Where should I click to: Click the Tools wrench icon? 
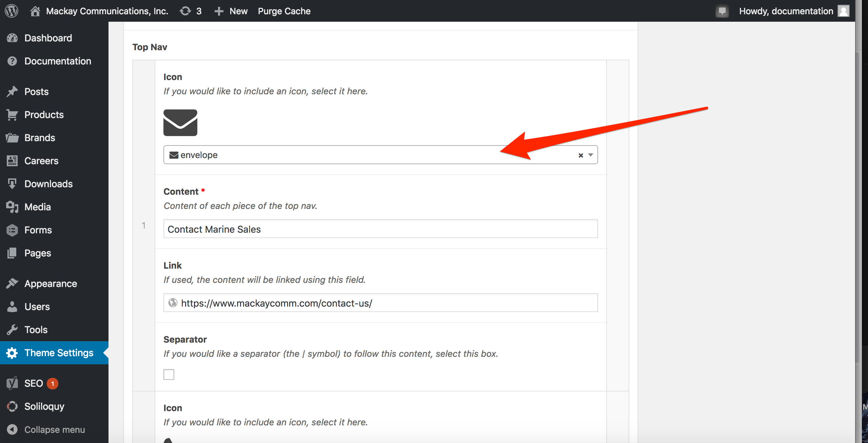[x=12, y=330]
